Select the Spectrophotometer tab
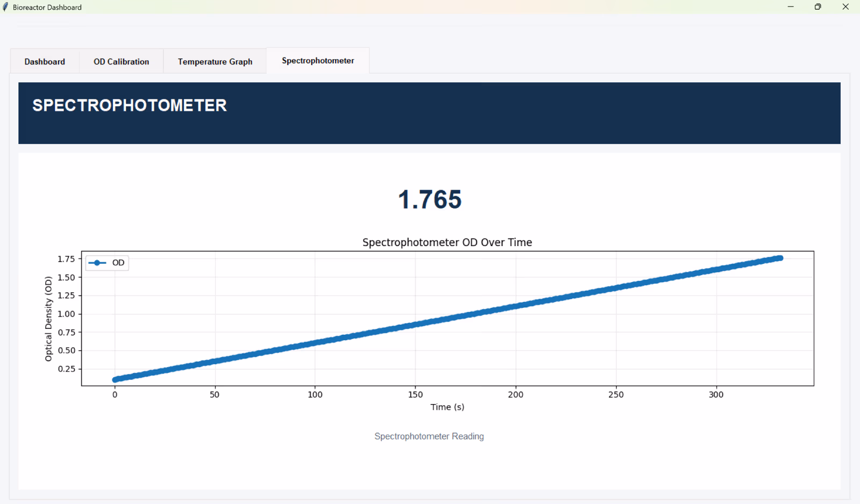The image size is (860, 504). click(x=318, y=61)
